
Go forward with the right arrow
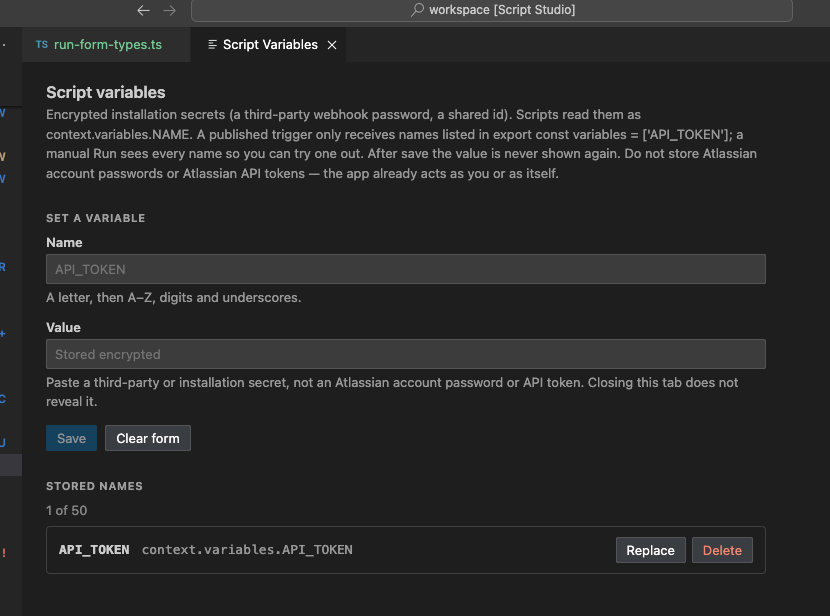tap(169, 10)
